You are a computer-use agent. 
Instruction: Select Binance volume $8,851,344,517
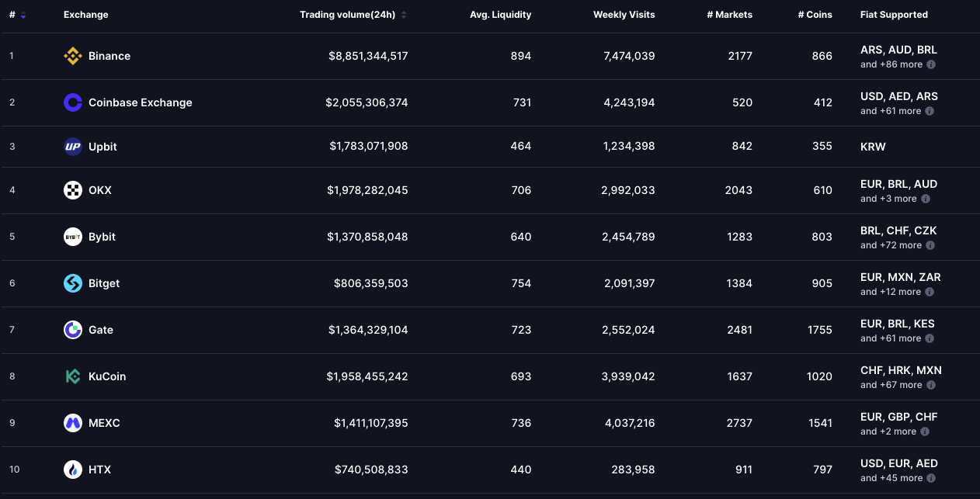coord(368,56)
